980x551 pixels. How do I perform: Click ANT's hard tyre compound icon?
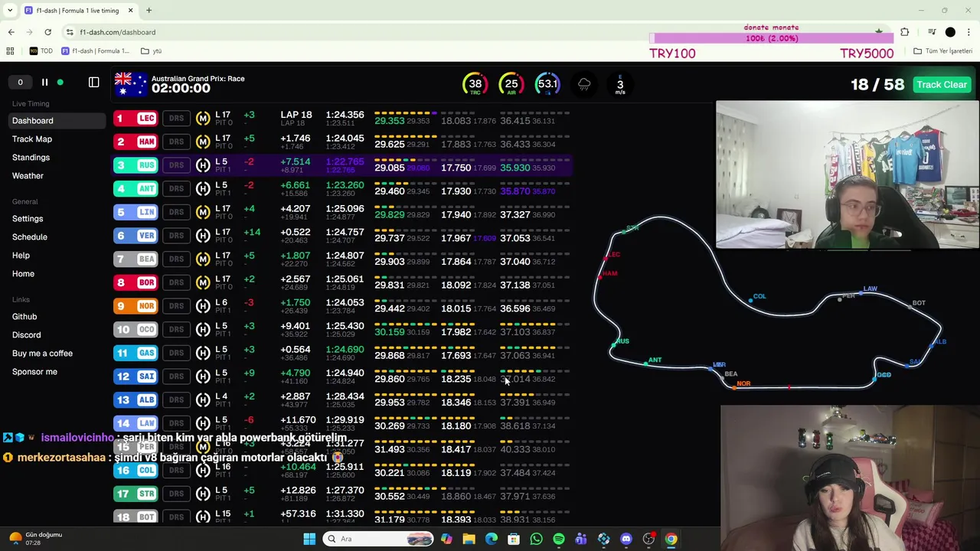[x=203, y=188]
